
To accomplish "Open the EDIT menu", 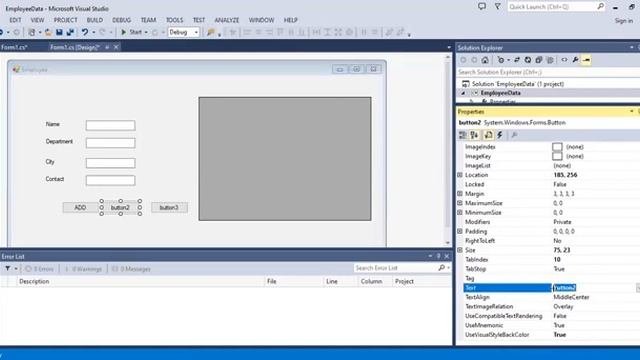I will point(16,20).
